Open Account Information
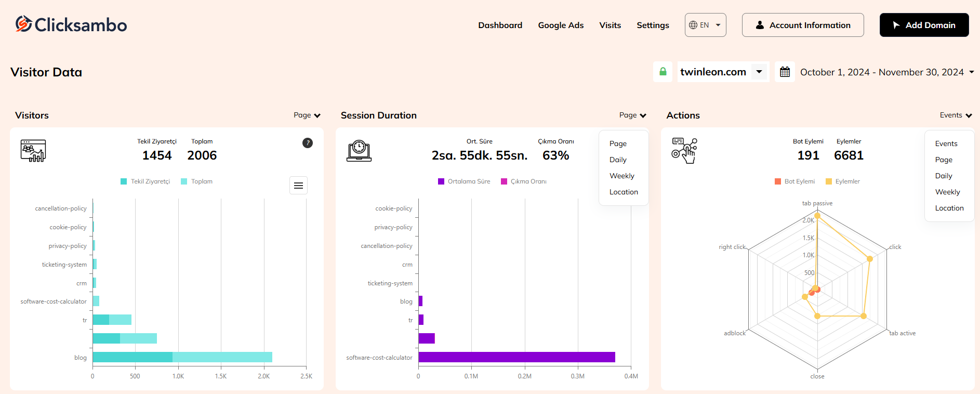The width and height of the screenshot is (980, 394). (x=803, y=25)
